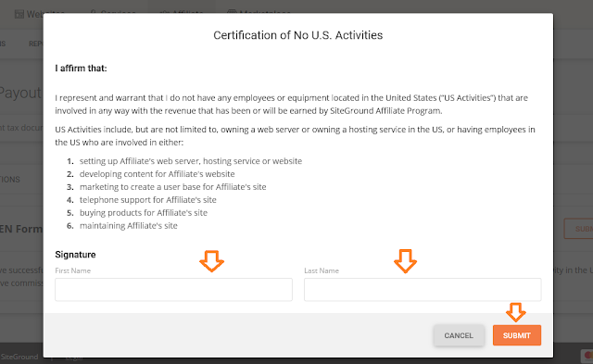Click list item 'maintaining Affiliate's site'
The image size is (593, 364).
click(x=128, y=226)
